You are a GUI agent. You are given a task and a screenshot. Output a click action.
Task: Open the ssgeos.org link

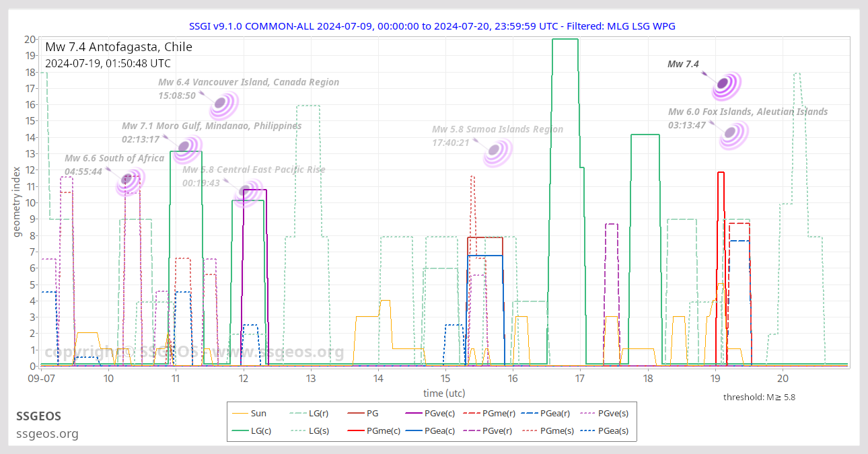point(47,434)
